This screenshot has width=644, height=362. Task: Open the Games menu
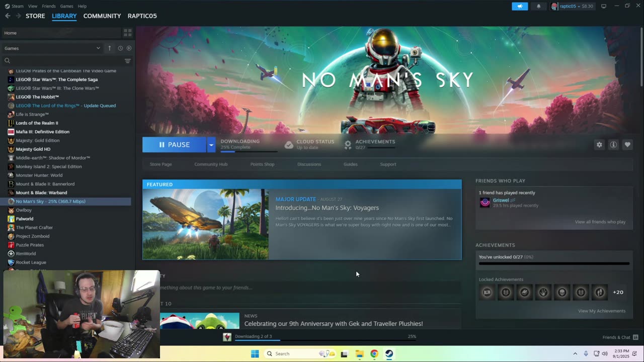66,6
